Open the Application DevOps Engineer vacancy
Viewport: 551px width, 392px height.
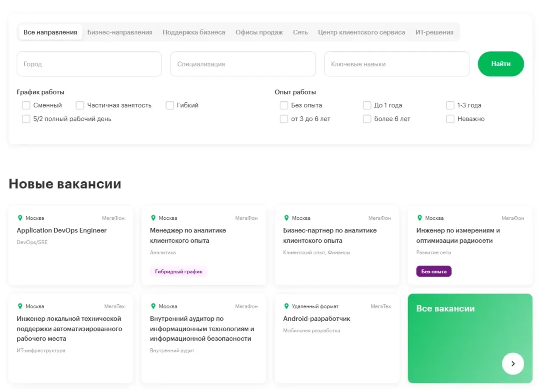(62, 230)
